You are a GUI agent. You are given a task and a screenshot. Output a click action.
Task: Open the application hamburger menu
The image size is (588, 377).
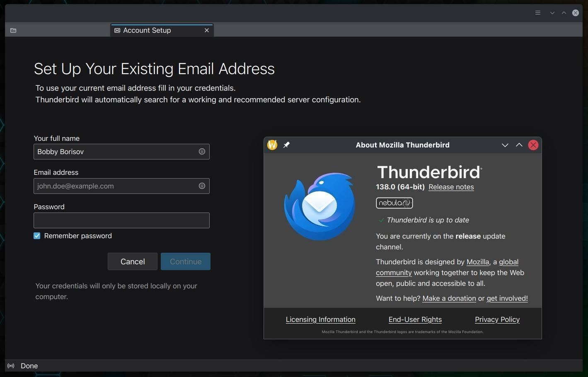click(537, 12)
